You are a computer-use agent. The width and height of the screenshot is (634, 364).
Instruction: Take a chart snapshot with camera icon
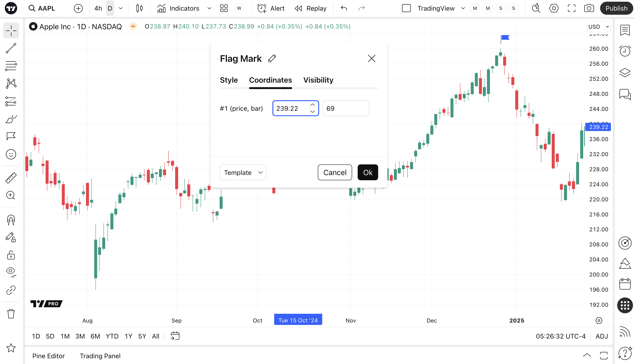click(589, 8)
